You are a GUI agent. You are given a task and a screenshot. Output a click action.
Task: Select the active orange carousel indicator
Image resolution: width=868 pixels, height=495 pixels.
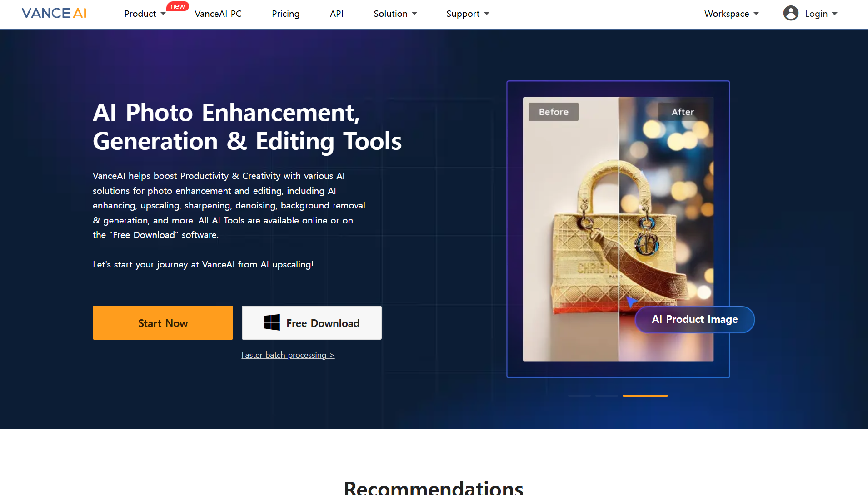(645, 396)
